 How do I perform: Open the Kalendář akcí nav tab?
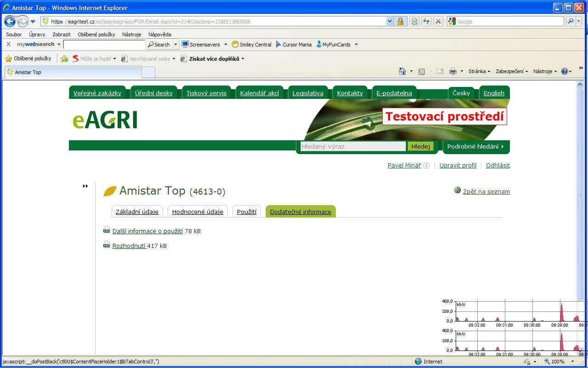pos(260,93)
